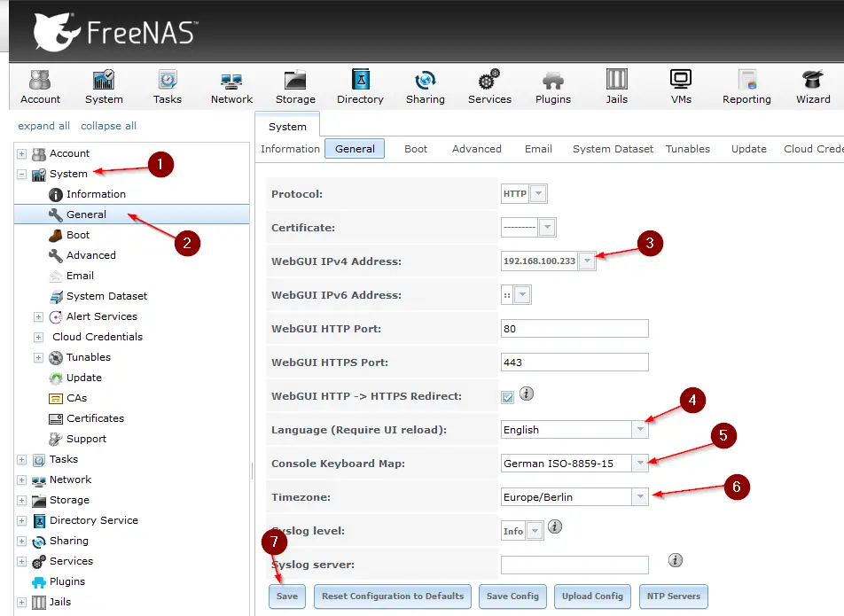844x616 pixels.
Task: Open the Protocol dropdown
Action: [538, 194]
